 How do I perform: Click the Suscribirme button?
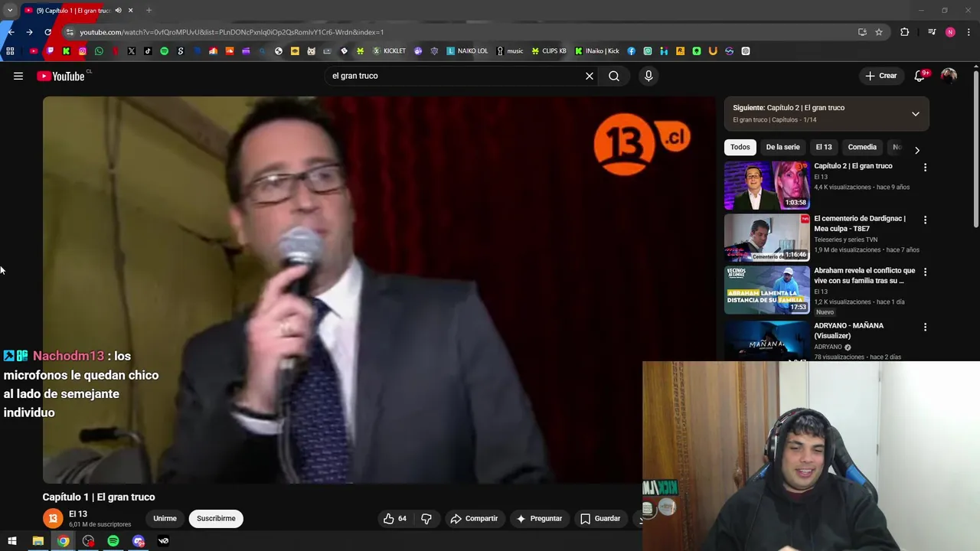[216, 518]
